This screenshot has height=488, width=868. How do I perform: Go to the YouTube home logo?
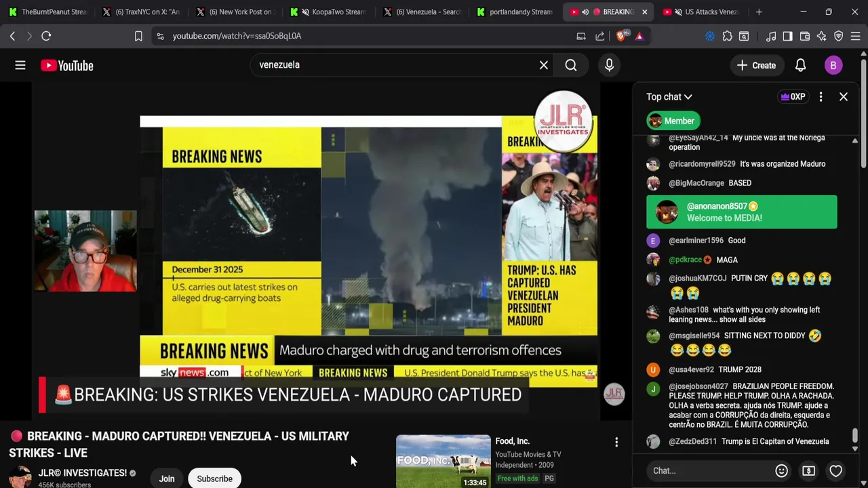(66, 65)
